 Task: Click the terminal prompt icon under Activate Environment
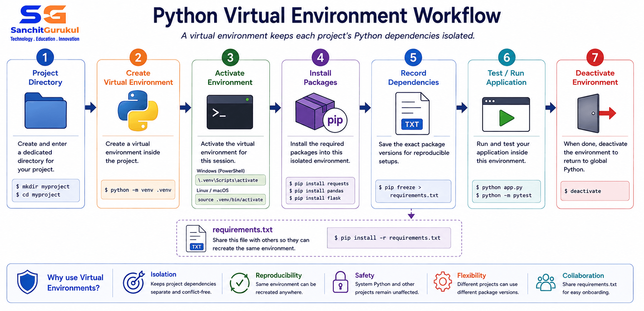[230, 112]
